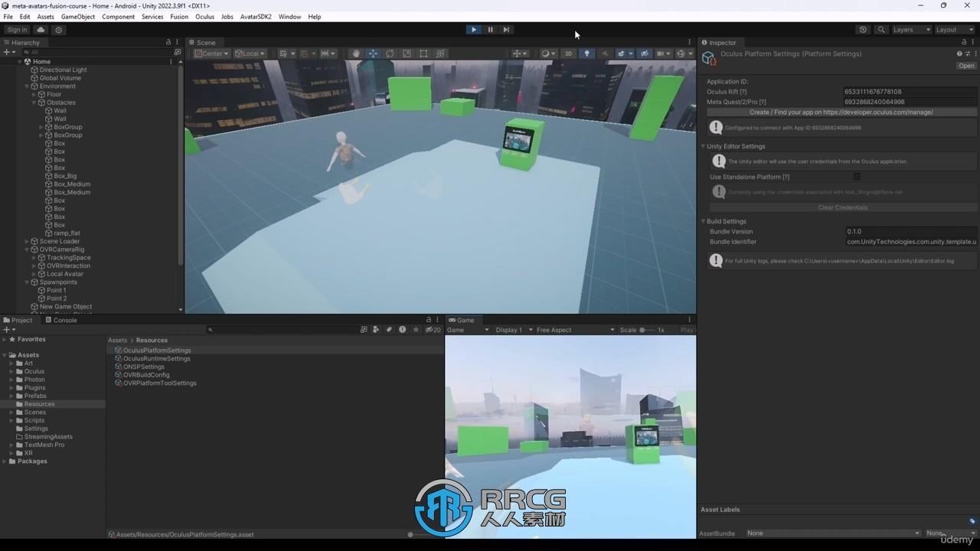Toggle hidden packages visibility count 20
Viewport: 980px width, 551px height.
[x=433, y=330]
